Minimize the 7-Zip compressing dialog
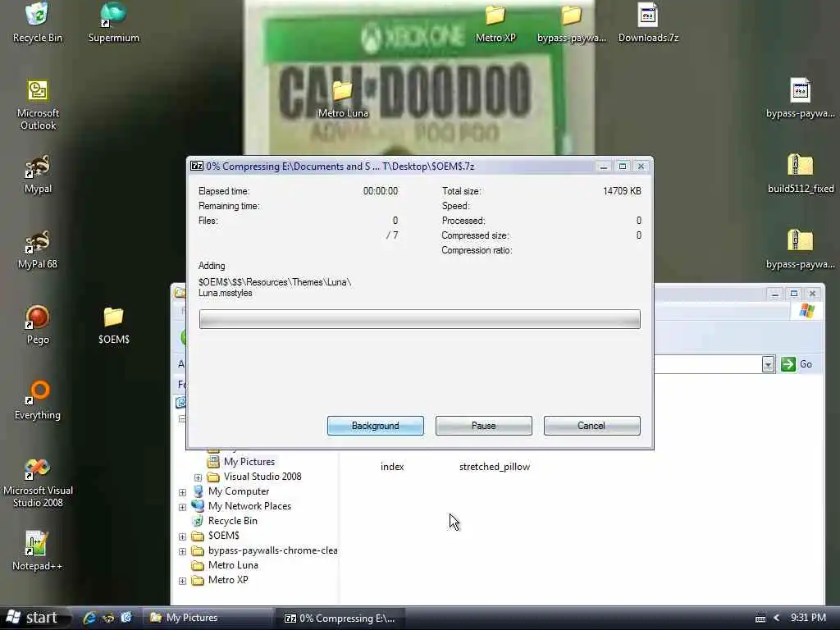840x630 pixels. [604, 166]
